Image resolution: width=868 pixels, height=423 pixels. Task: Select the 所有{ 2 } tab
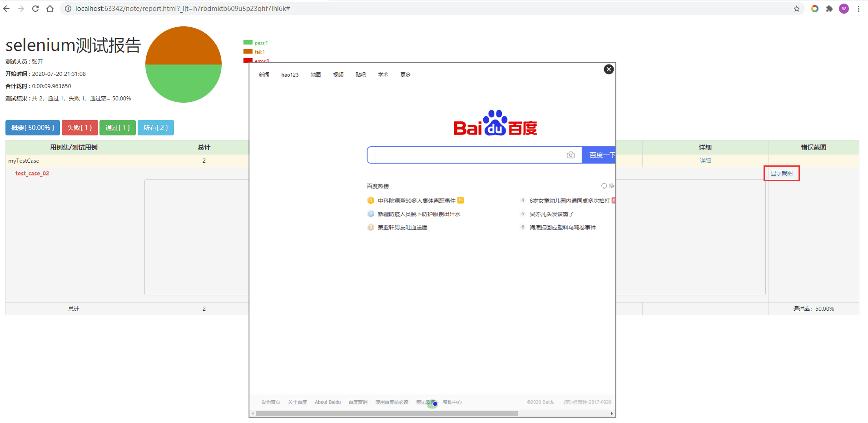point(156,128)
